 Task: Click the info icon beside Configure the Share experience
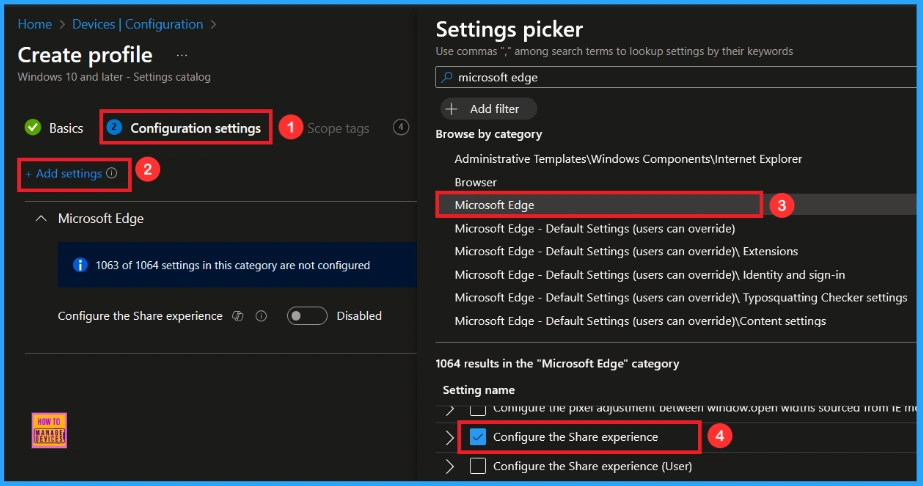(261, 316)
